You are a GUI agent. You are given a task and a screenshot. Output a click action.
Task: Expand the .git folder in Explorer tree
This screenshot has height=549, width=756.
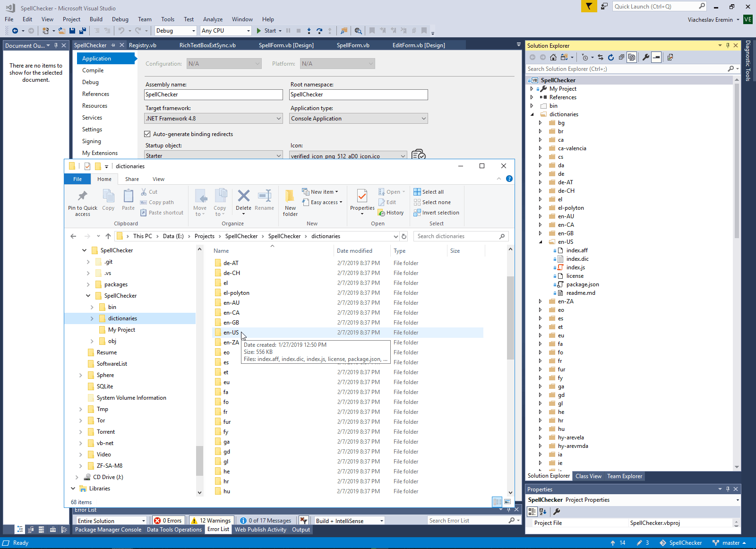88,262
